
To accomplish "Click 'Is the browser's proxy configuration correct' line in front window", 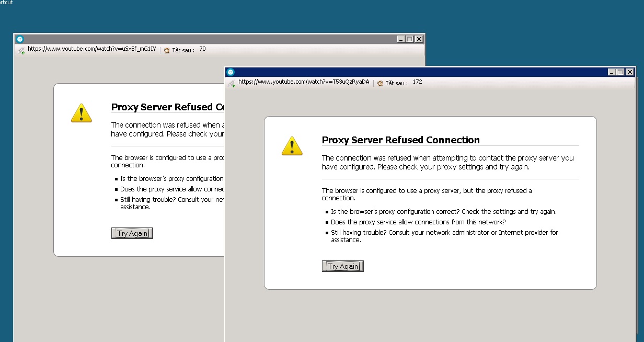I will pyautogui.click(x=444, y=212).
